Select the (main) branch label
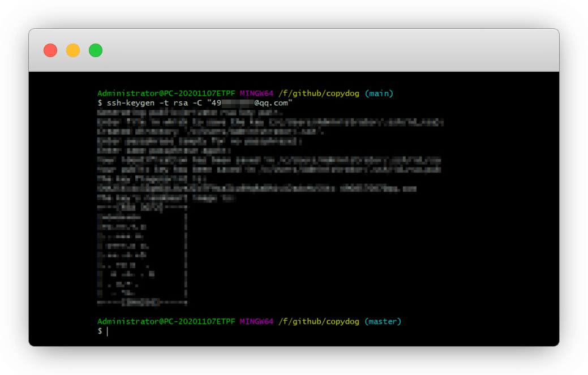Screen dimensions: 588x375 [379, 93]
